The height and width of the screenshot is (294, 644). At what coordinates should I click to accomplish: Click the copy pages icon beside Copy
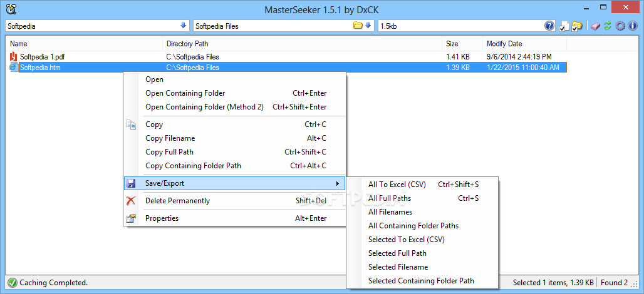click(x=131, y=124)
